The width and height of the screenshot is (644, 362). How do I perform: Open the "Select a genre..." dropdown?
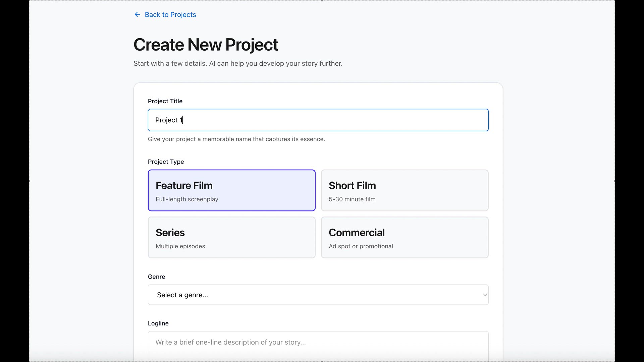point(318,295)
